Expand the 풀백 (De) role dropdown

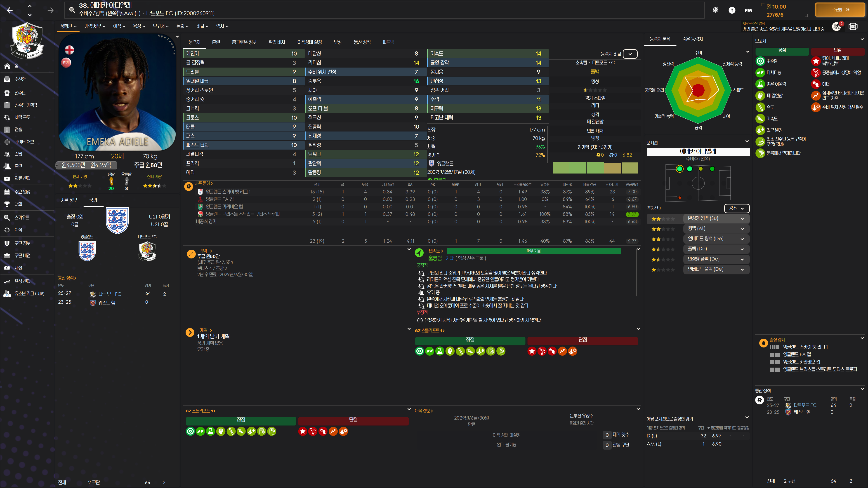pyautogui.click(x=716, y=249)
